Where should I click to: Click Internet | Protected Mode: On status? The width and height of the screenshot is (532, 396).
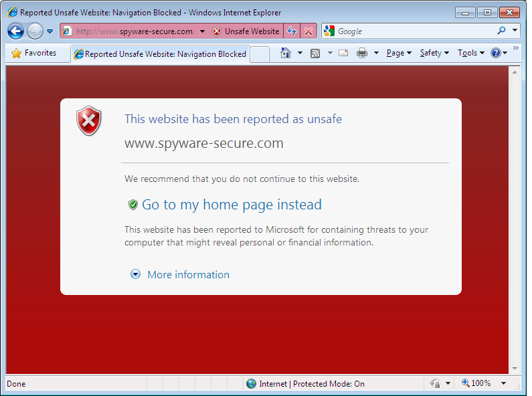pyautogui.click(x=311, y=384)
